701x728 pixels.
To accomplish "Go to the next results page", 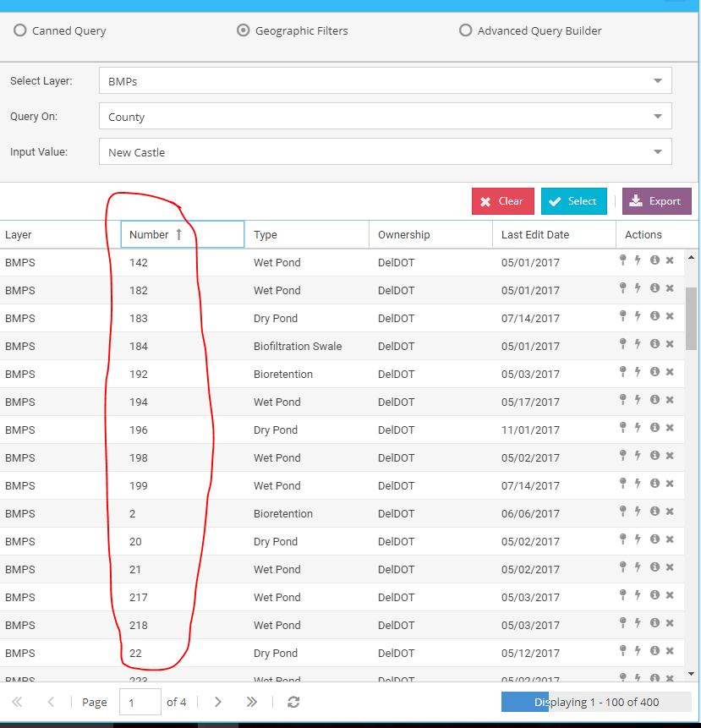I will 217,702.
